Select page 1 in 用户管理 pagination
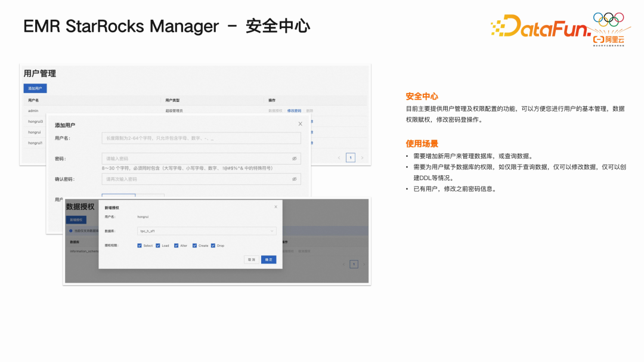644x362 pixels. 351,158
